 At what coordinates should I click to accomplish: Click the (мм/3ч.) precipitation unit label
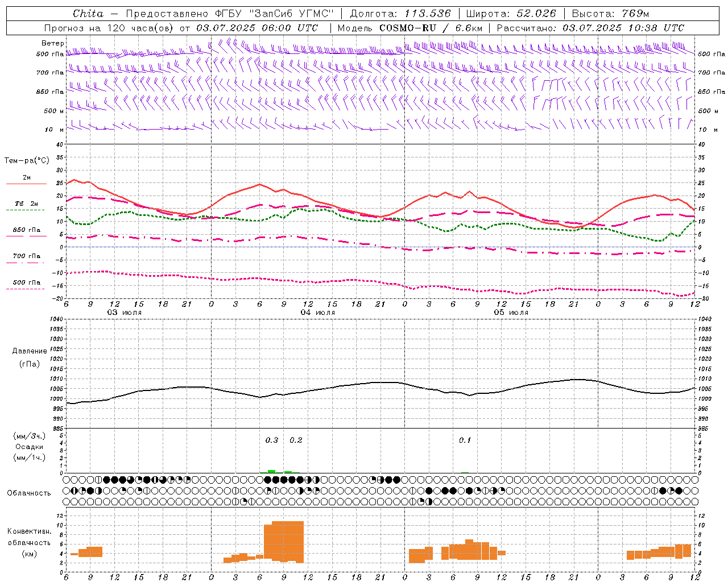pos(30,436)
